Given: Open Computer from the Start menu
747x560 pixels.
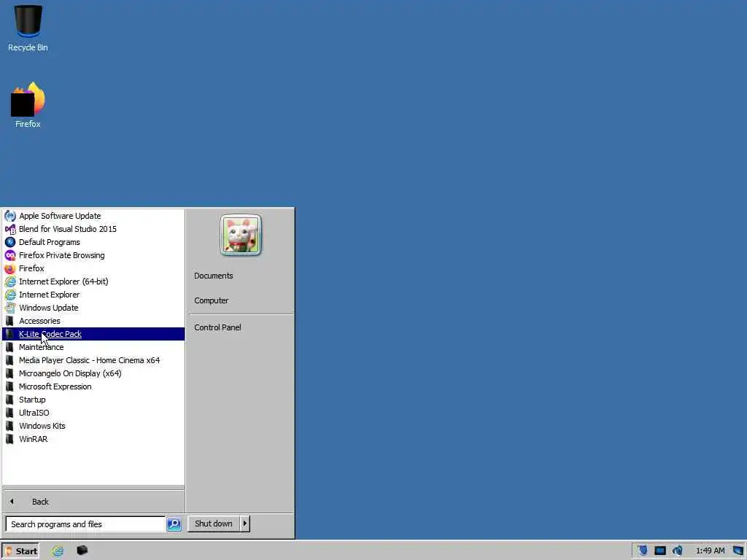Looking at the screenshot, I should coord(211,300).
